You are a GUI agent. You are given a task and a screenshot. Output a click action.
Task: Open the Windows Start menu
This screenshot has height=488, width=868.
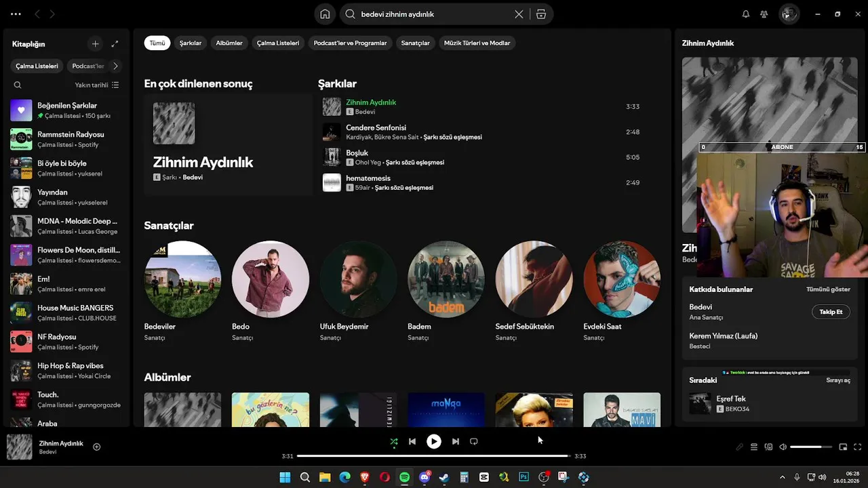tap(285, 477)
